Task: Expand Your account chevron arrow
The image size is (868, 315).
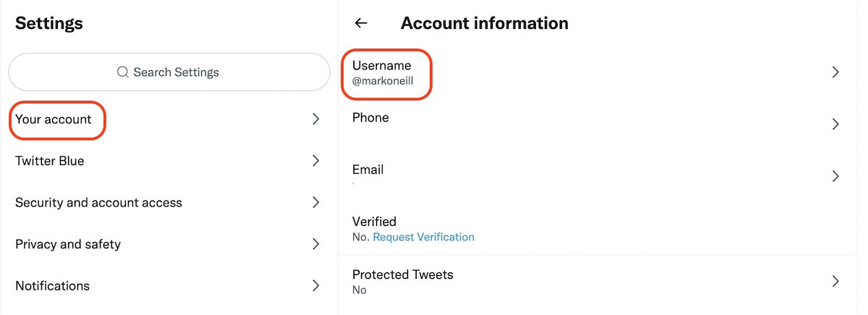Action: [315, 119]
